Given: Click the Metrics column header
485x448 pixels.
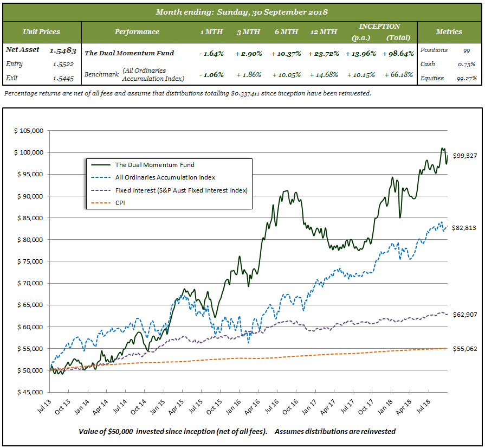Looking at the screenshot, I should coord(449,32).
